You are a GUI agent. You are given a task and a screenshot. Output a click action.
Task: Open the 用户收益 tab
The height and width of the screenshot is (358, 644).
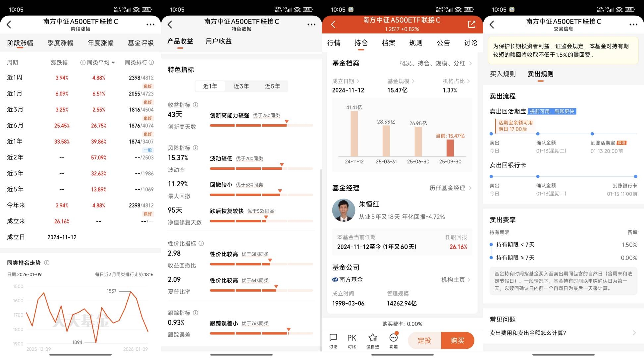click(218, 41)
